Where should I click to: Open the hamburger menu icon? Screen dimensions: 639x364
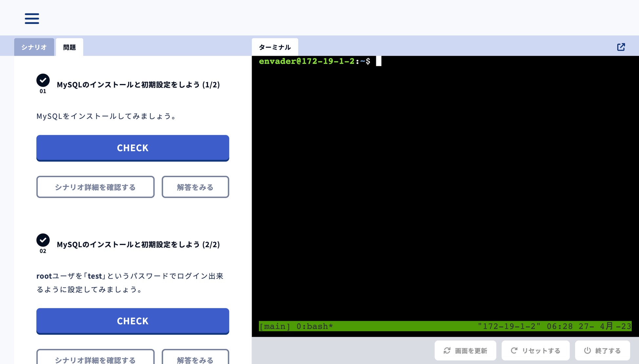tap(32, 19)
